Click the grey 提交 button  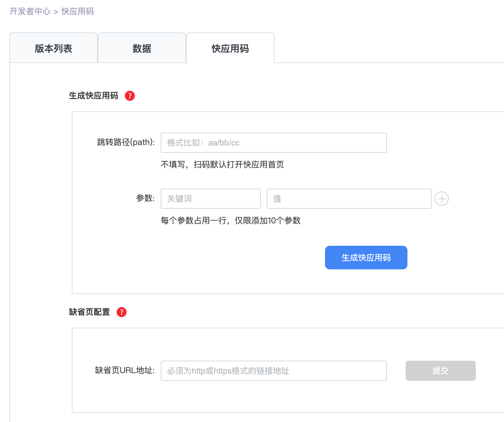(x=440, y=371)
